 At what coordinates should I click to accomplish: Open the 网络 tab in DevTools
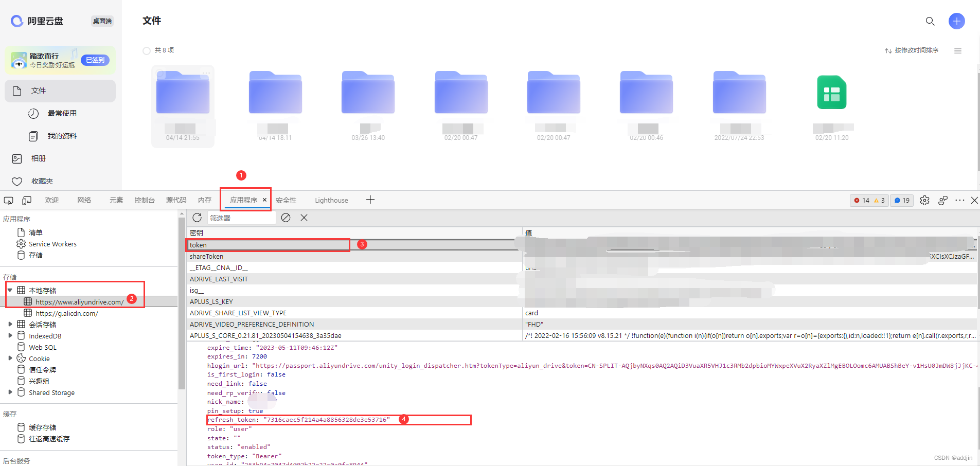click(84, 201)
